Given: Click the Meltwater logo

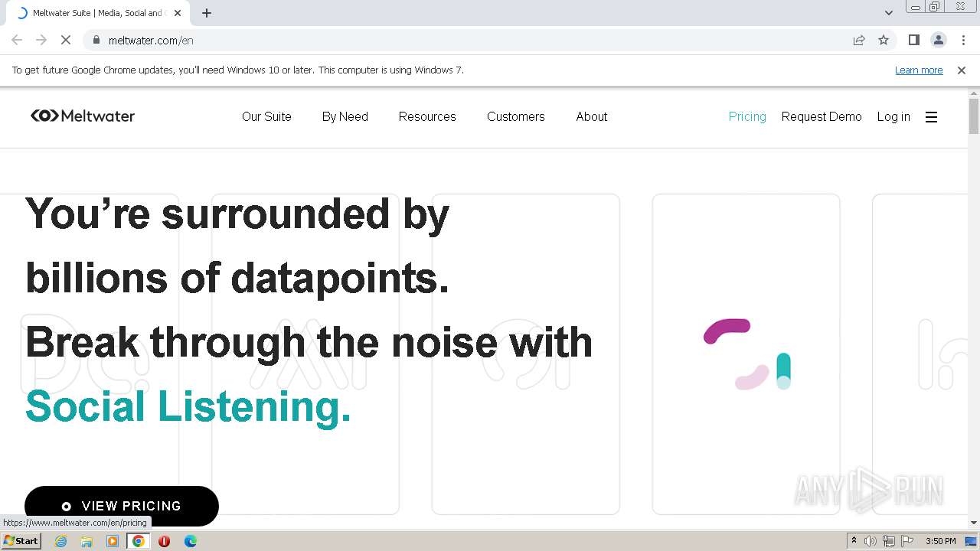Looking at the screenshot, I should (x=83, y=116).
